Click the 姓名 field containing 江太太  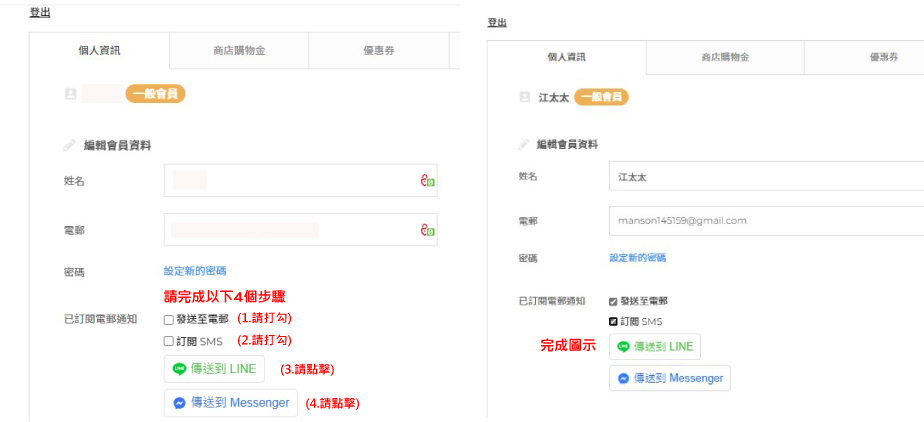pyautogui.click(x=767, y=177)
